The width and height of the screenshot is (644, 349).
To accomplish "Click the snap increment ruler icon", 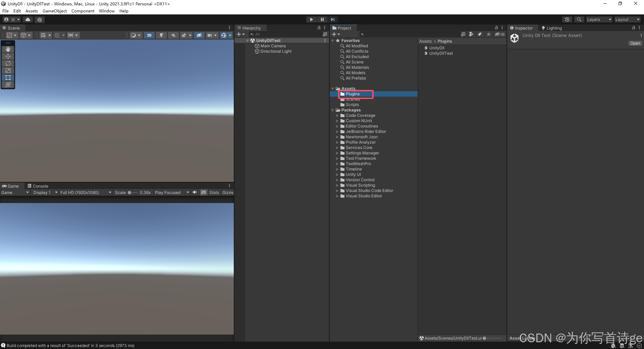I will [70, 35].
